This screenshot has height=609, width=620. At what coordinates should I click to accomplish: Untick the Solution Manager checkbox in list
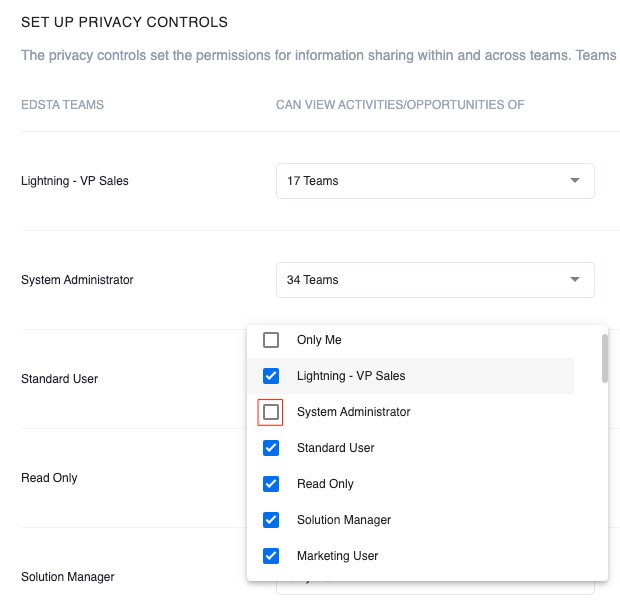270,520
